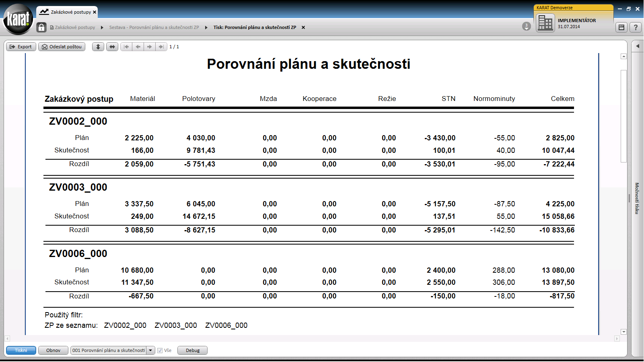The width and height of the screenshot is (644, 362).
Task: Click scroll down arrow of report scrollbar
Action: point(623,332)
